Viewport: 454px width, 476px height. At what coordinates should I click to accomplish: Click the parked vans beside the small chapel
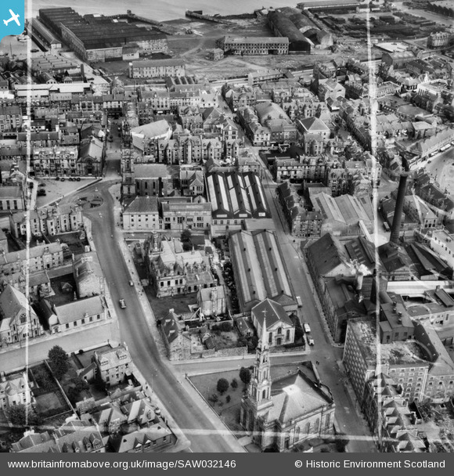point(308,334)
